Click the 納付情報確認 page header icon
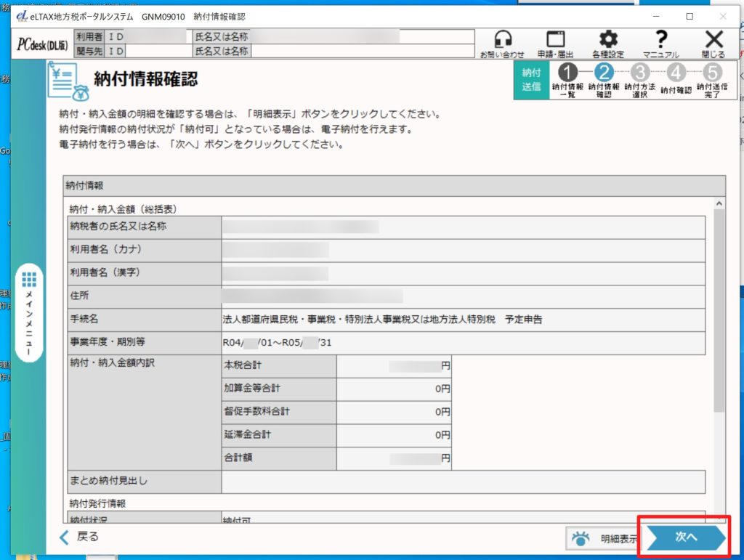 coord(67,80)
